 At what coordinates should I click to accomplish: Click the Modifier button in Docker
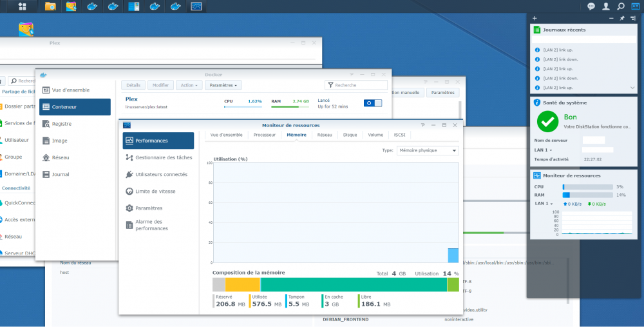tap(160, 85)
